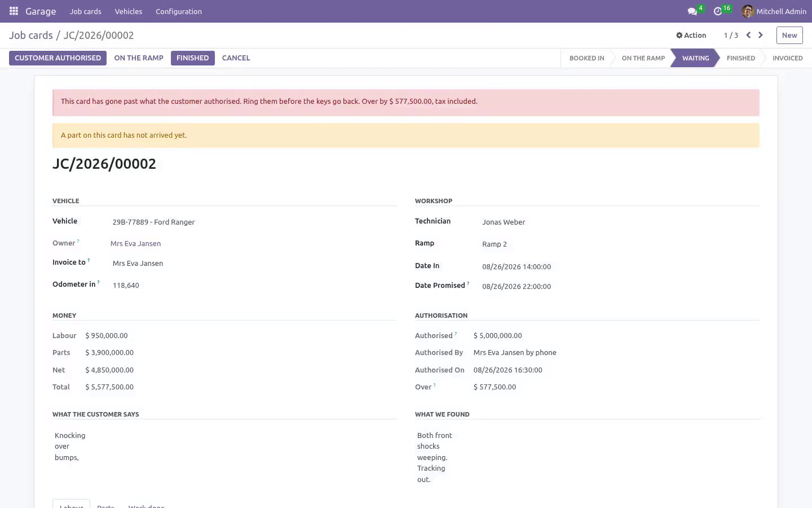Viewport: 812px width, 508px height.
Task: Select the Finished status stage
Action: click(x=740, y=58)
